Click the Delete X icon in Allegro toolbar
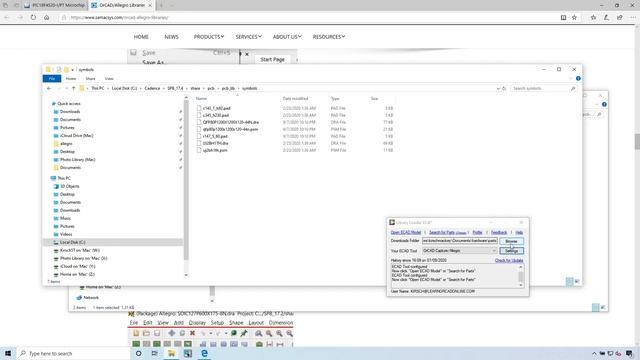Screen dimensions: 640x360 [192, 333]
